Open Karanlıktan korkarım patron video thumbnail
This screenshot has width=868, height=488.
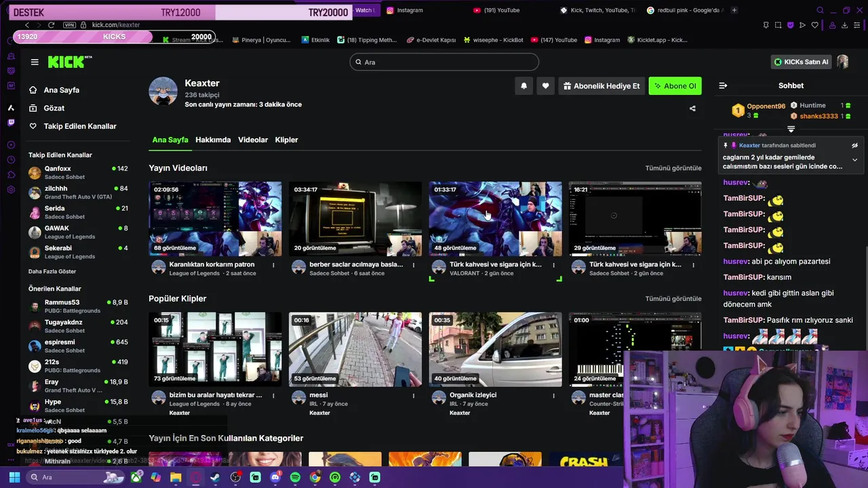pyautogui.click(x=215, y=219)
